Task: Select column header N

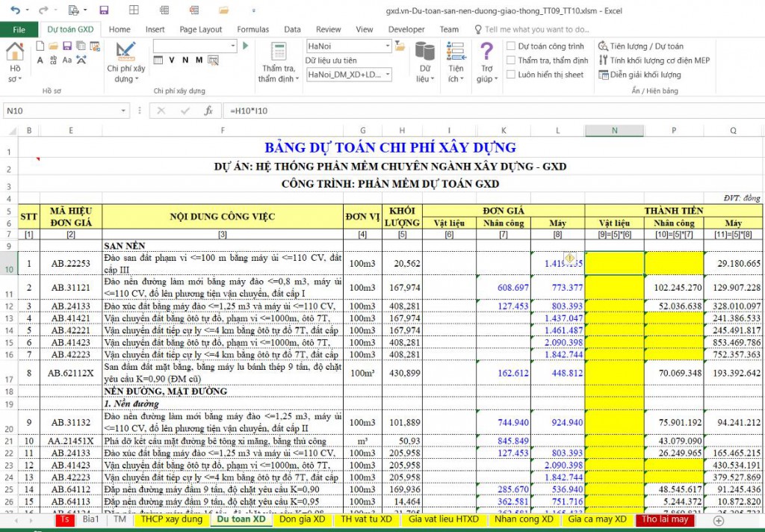Action: [614, 130]
